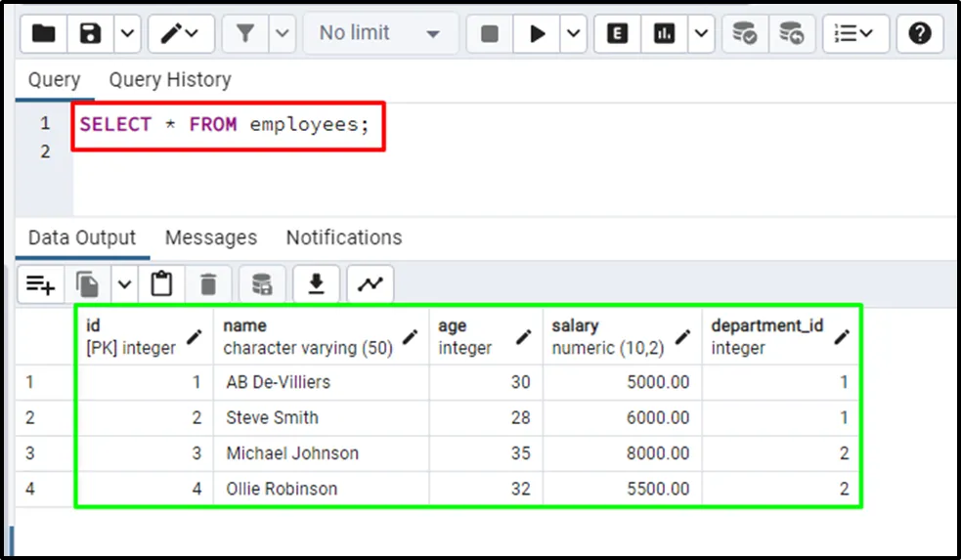The height and width of the screenshot is (560, 961).
Task: Click the Add row icon in results toolbar
Action: pyautogui.click(x=41, y=284)
